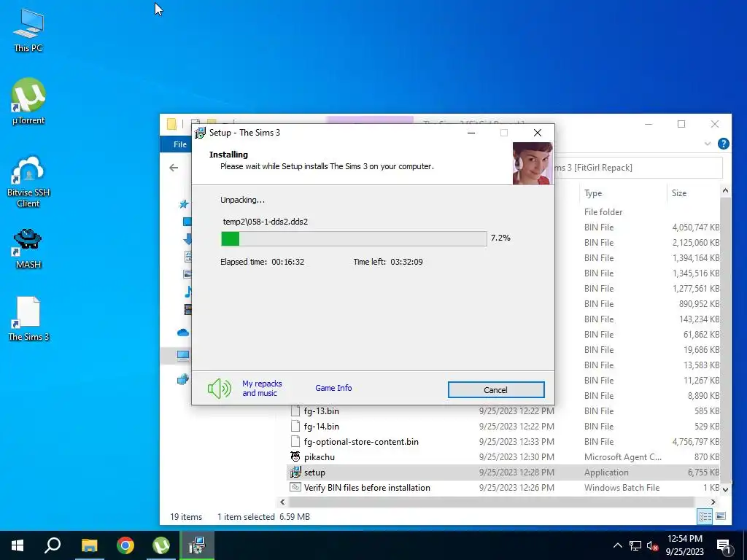
Task: Select the fg-13.bin file name
Action: pyautogui.click(x=322, y=411)
